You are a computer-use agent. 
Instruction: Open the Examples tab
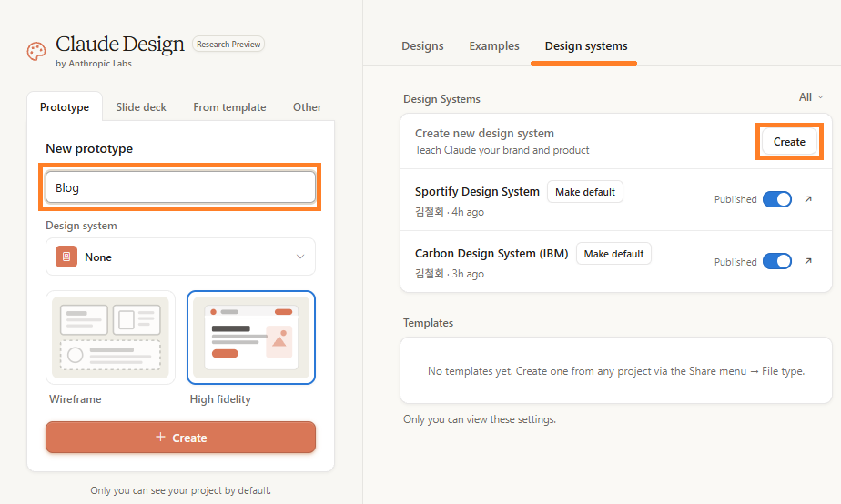coord(494,46)
